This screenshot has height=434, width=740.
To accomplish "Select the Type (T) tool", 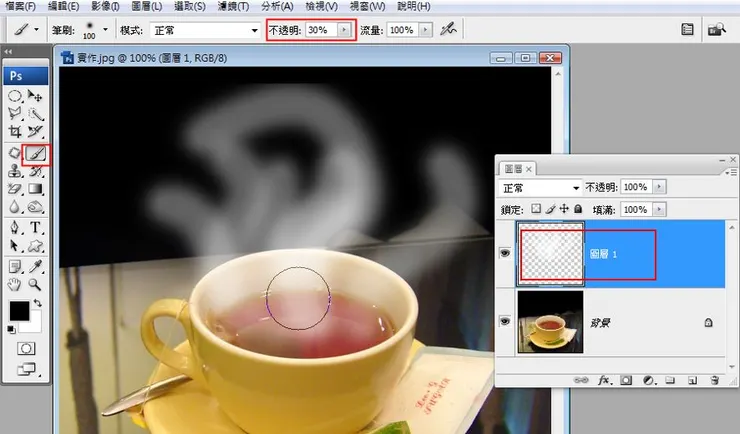I will pyautogui.click(x=36, y=228).
